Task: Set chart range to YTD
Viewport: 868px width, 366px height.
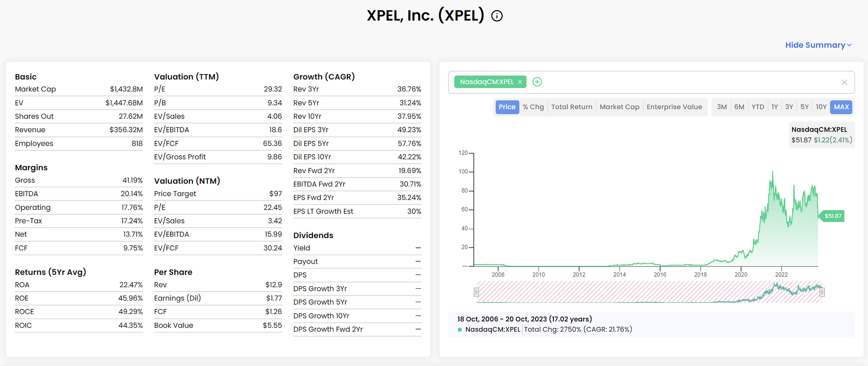Action: point(758,107)
